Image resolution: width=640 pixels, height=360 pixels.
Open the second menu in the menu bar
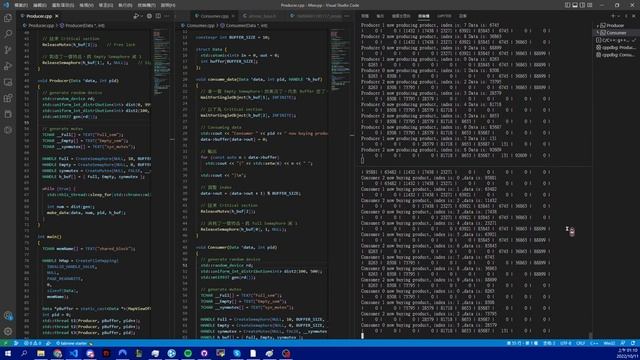[x=40, y=5]
